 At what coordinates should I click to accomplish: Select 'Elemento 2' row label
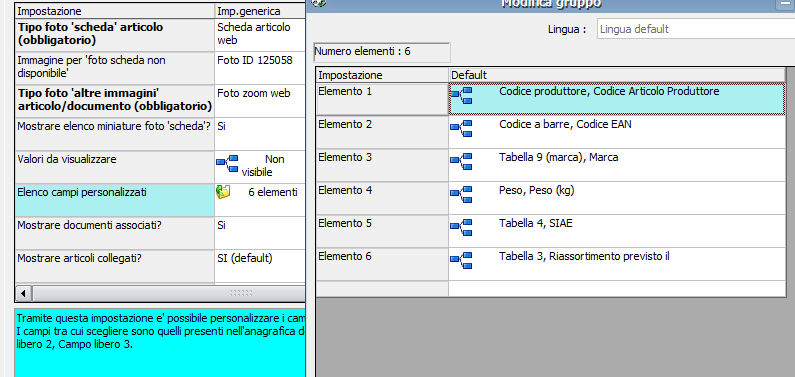pos(382,132)
